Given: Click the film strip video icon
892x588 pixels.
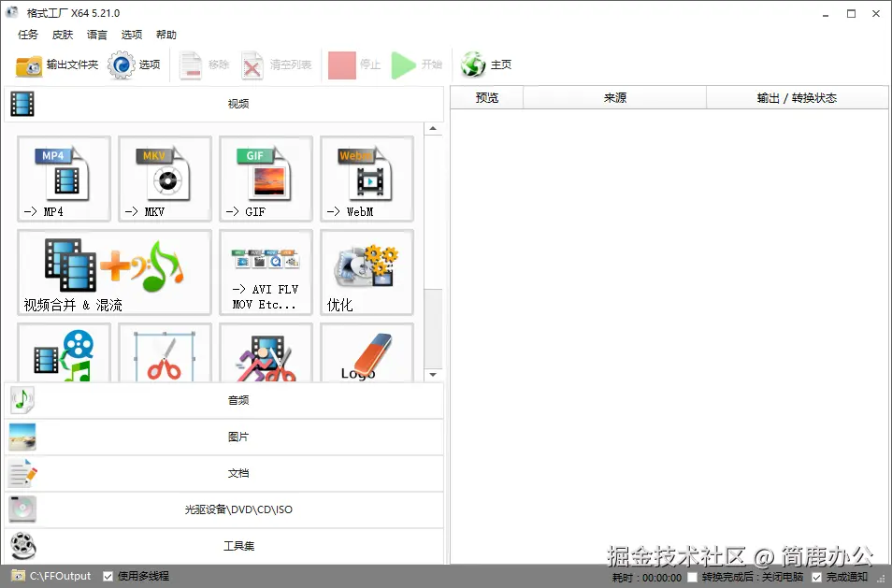Looking at the screenshot, I should (x=22, y=104).
